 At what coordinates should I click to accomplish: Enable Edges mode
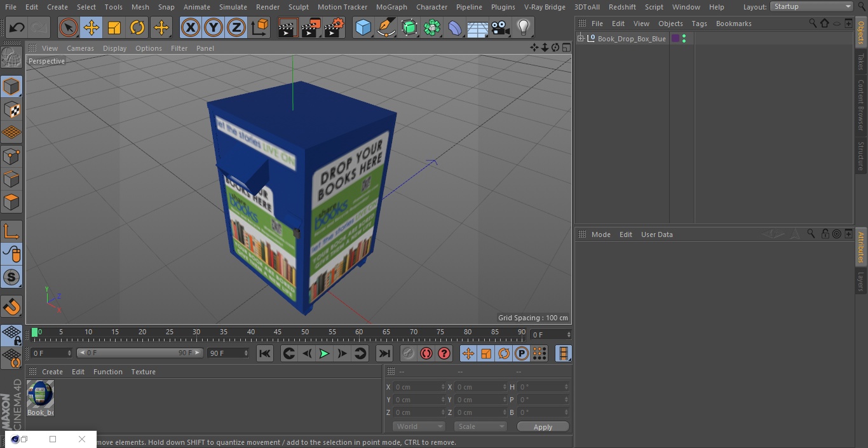(11, 179)
